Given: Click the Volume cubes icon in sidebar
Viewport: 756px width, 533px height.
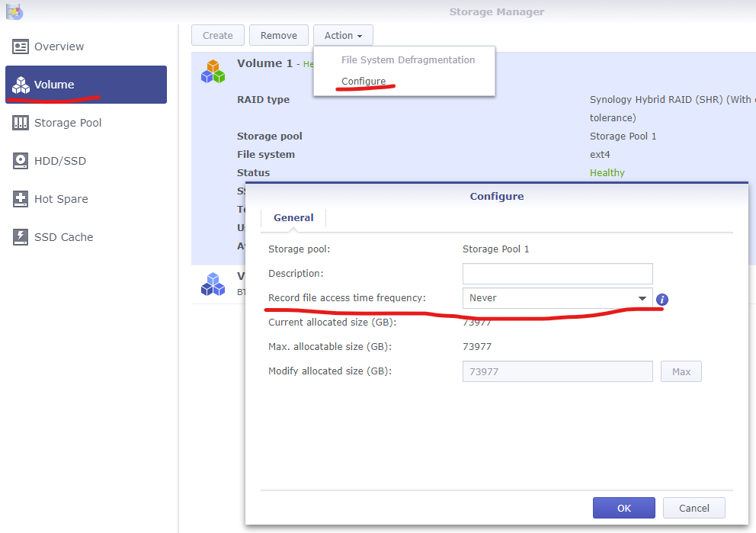Looking at the screenshot, I should pos(21,85).
